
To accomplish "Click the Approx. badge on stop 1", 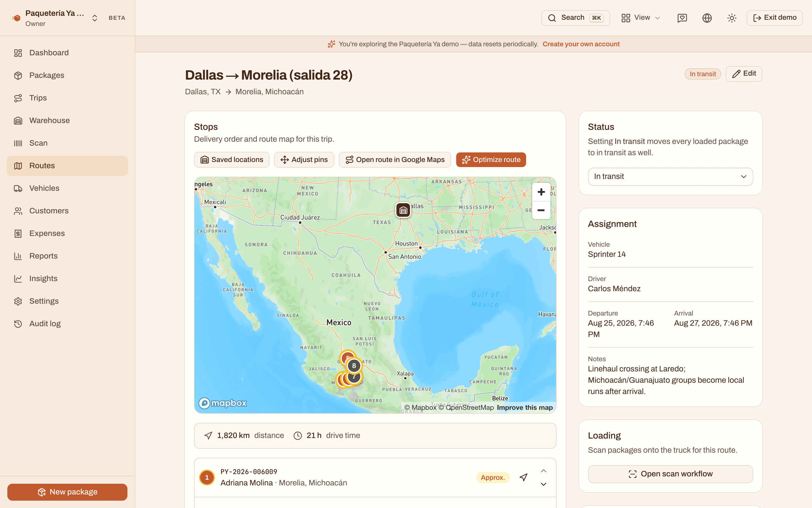I will [x=493, y=478].
